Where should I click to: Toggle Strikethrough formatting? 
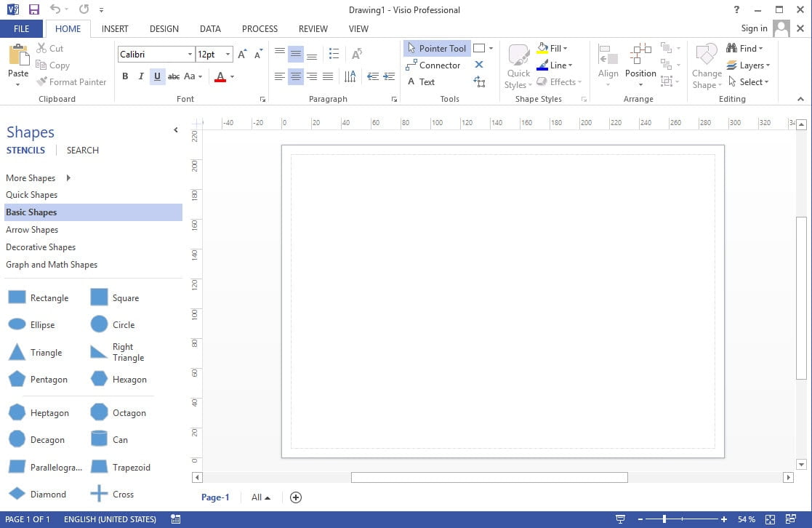click(x=174, y=76)
